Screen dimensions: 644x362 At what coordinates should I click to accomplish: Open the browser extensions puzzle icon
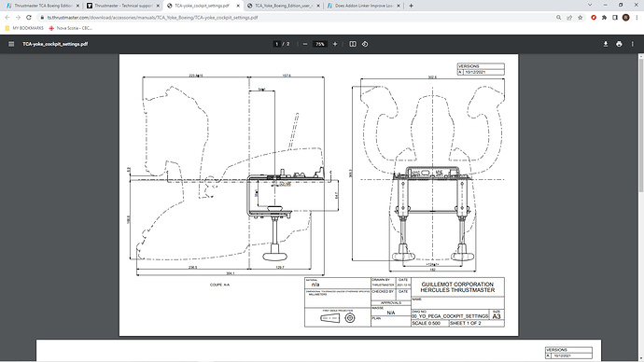tap(604, 17)
